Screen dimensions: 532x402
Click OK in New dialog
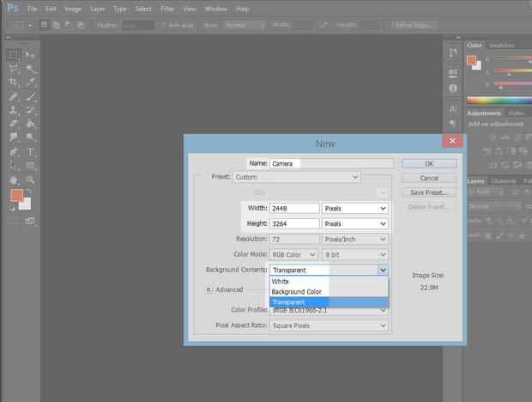pyautogui.click(x=429, y=163)
